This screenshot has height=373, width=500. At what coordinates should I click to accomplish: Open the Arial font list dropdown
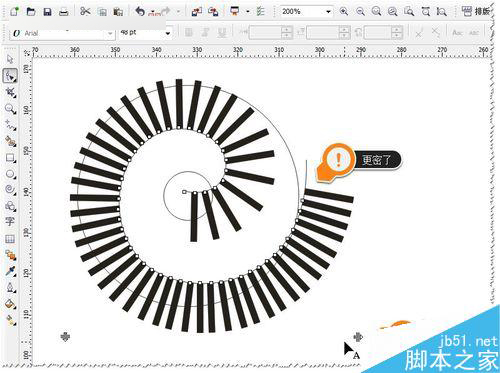pos(110,33)
